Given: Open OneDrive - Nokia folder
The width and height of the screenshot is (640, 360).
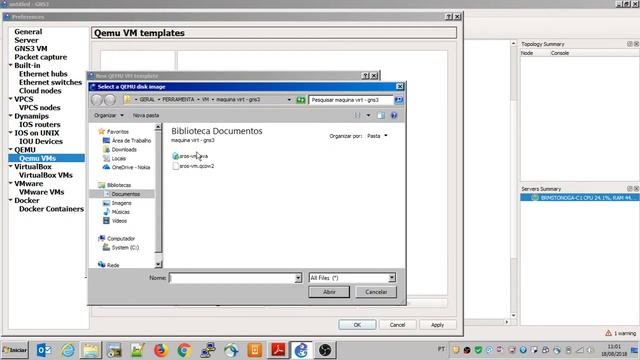Looking at the screenshot, I should pos(127,167).
